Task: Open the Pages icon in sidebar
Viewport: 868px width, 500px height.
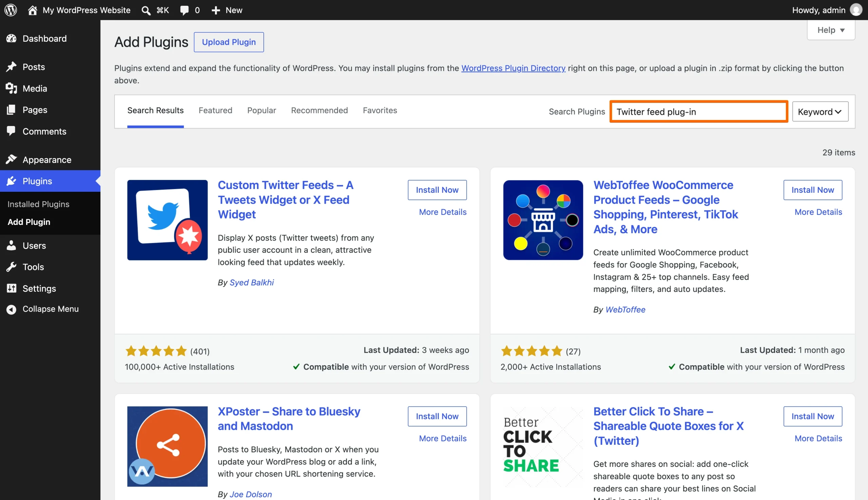Action: (11, 110)
